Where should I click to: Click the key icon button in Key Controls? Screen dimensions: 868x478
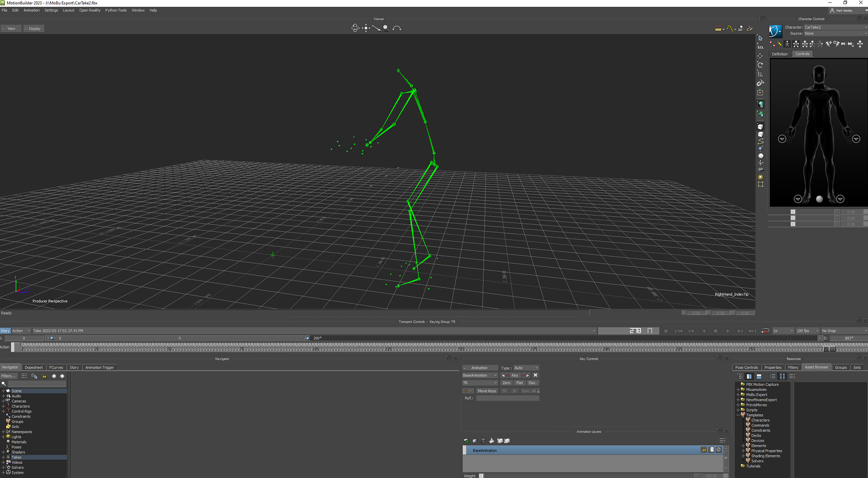[468, 391]
